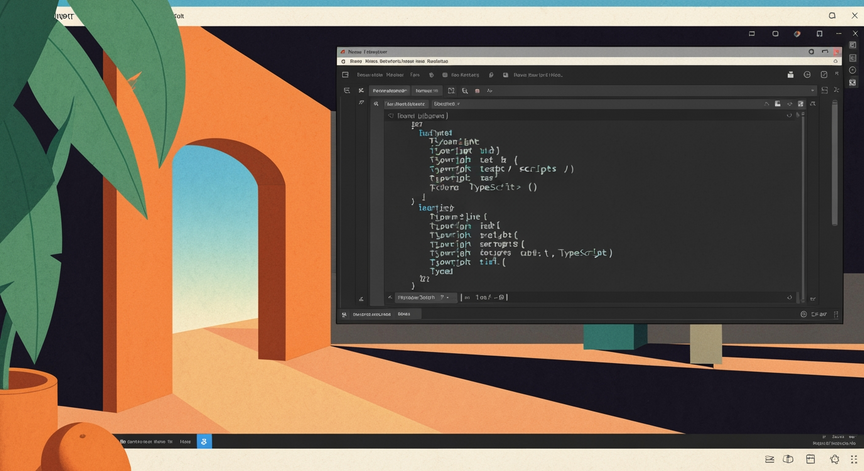This screenshot has width=864, height=471.
Task: Click the list icon starting the tab row
Action: click(347, 90)
